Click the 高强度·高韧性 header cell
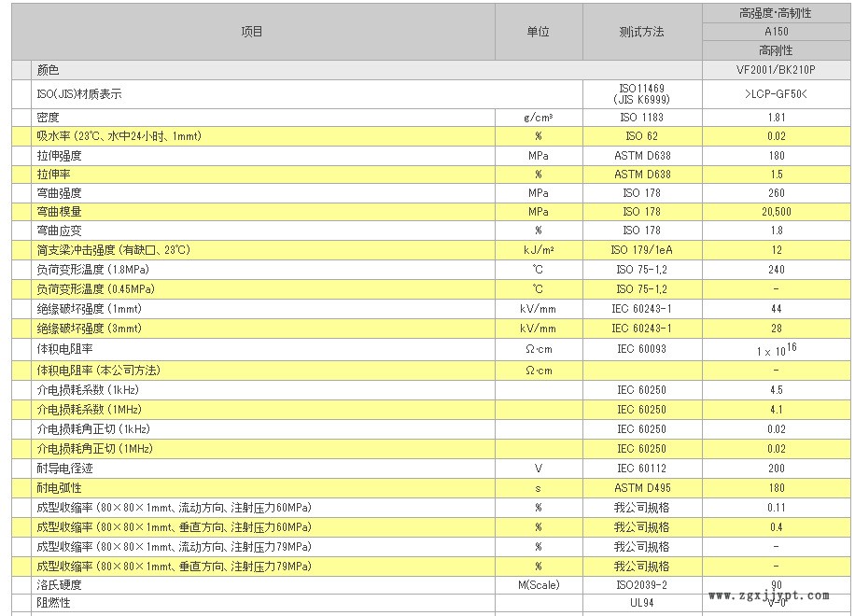The width and height of the screenshot is (855, 616). pos(776,13)
